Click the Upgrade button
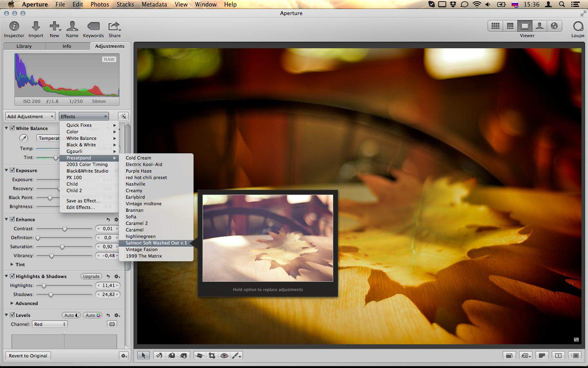The image size is (588, 368). click(91, 276)
